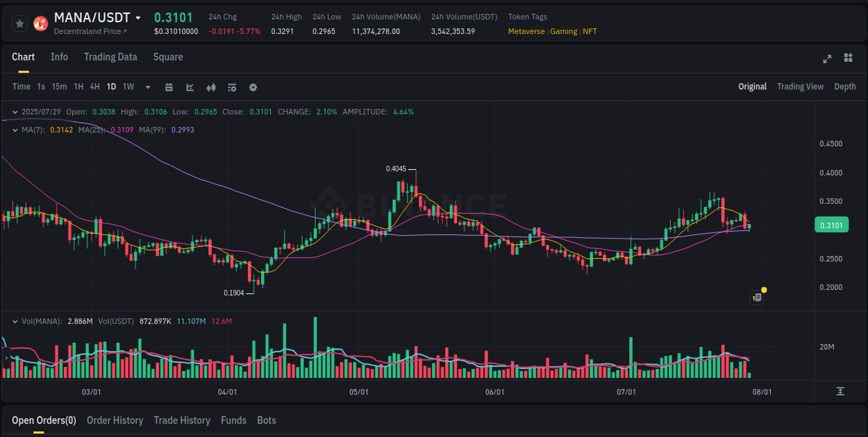This screenshot has height=437, width=868.
Task: Collapse the Vol indicator section chevron
Action: (x=15, y=321)
